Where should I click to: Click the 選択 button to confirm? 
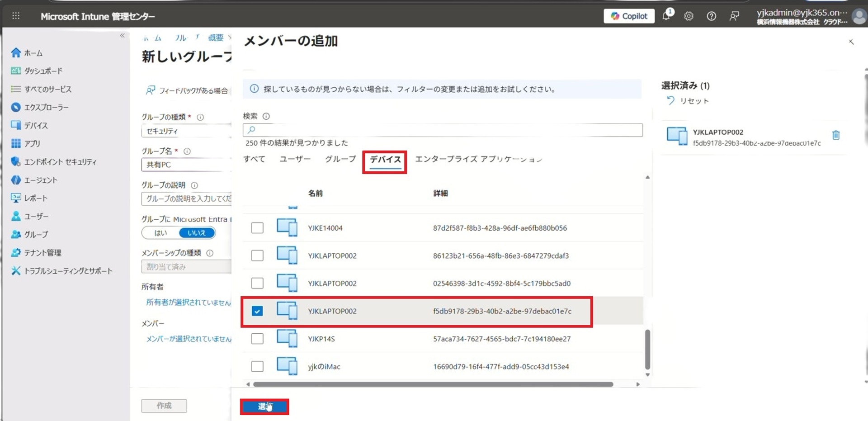coord(264,407)
